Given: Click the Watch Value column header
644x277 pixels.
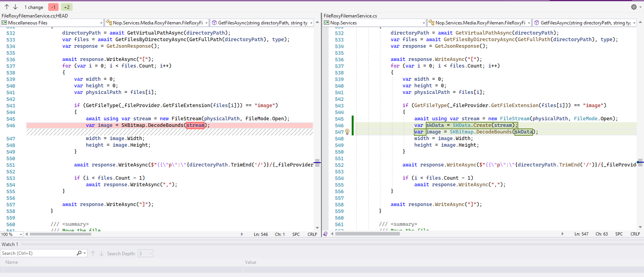Looking at the screenshot, I should pos(250,262).
